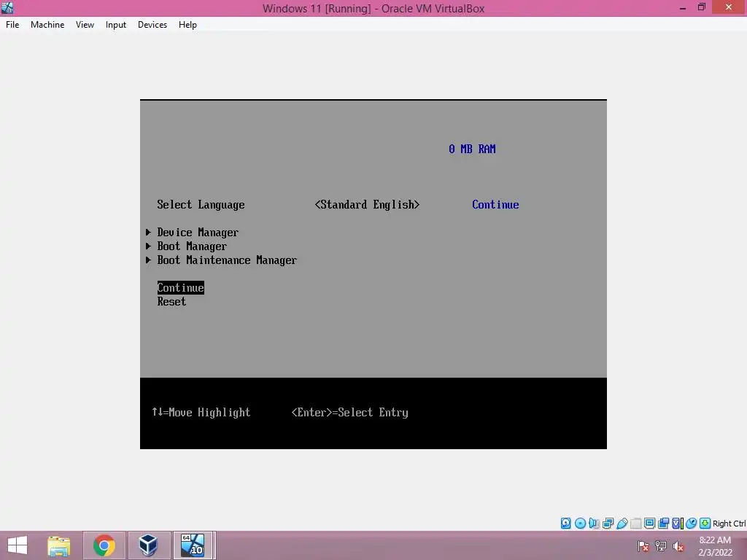Open the display settings status icon
Image resolution: width=747 pixels, height=560 pixels.
click(649, 524)
